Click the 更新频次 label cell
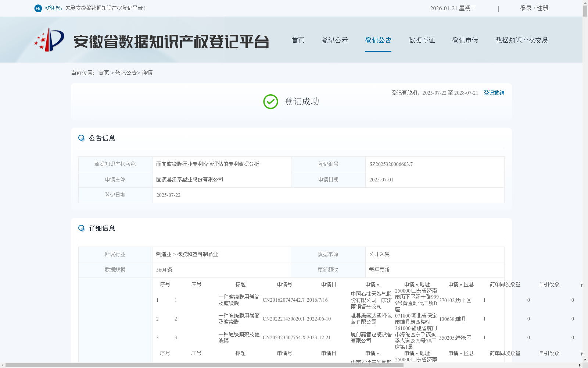The height and width of the screenshot is (368, 588). [328, 270]
